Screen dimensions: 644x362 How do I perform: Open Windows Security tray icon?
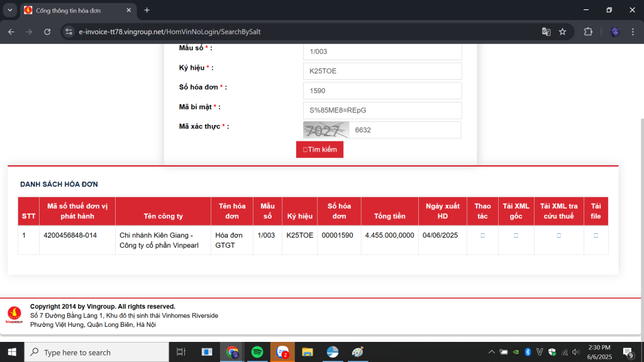[552, 352]
